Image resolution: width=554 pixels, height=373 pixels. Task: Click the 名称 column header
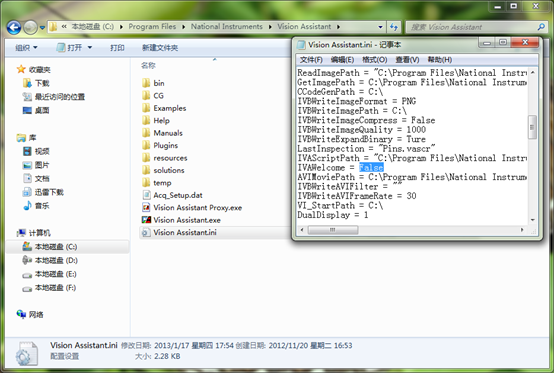148,65
